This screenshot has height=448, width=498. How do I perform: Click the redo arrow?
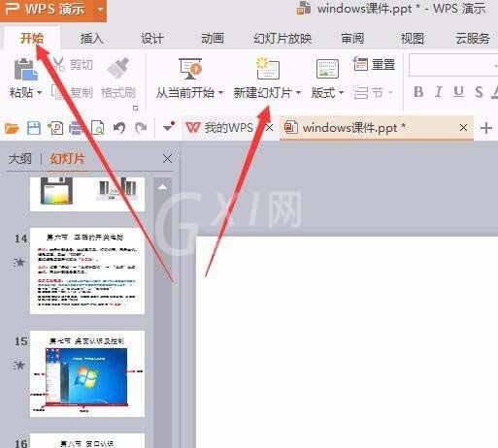click(141, 128)
